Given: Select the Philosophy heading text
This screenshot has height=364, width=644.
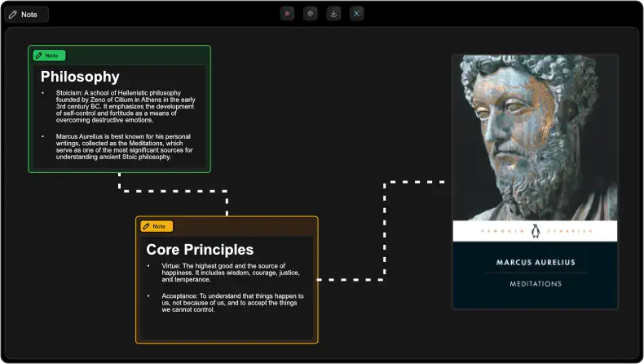Looking at the screenshot, I should click(80, 77).
